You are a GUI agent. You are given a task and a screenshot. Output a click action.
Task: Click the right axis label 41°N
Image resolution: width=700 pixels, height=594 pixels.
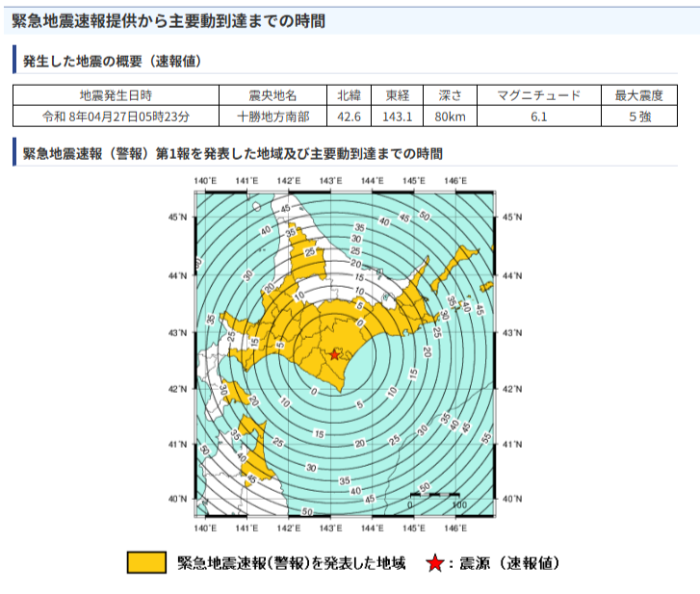(x=512, y=445)
